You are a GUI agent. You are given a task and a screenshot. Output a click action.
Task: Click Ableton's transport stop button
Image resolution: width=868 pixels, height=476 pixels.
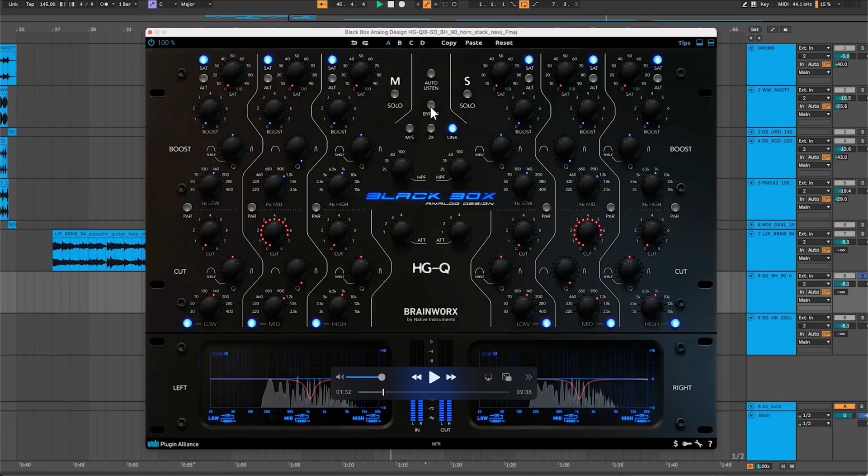[391, 4]
